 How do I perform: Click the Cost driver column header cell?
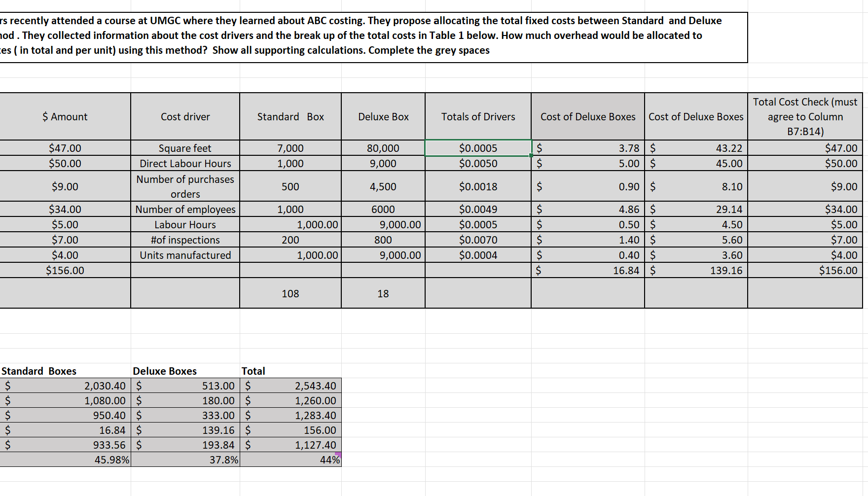click(184, 116)
